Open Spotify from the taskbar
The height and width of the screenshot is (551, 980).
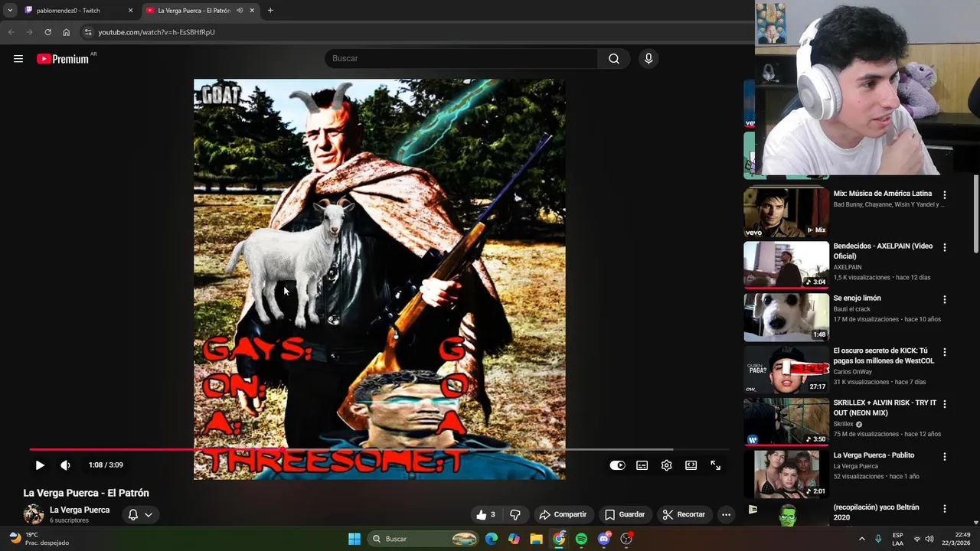coord(581,539)
